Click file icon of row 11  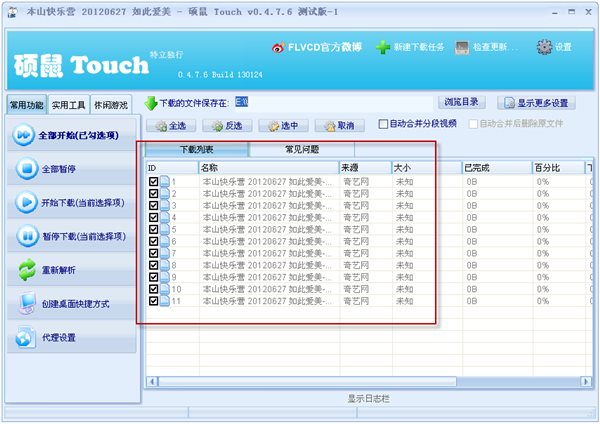(x=165, y=301)
